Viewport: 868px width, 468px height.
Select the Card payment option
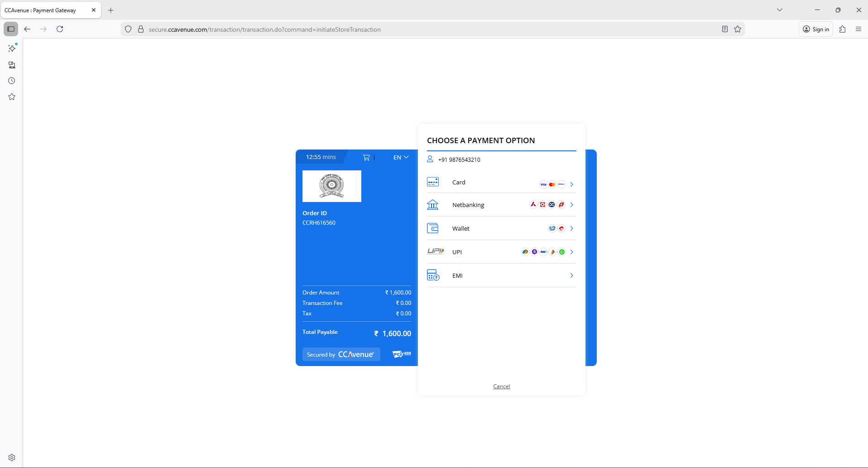(459, 182)
